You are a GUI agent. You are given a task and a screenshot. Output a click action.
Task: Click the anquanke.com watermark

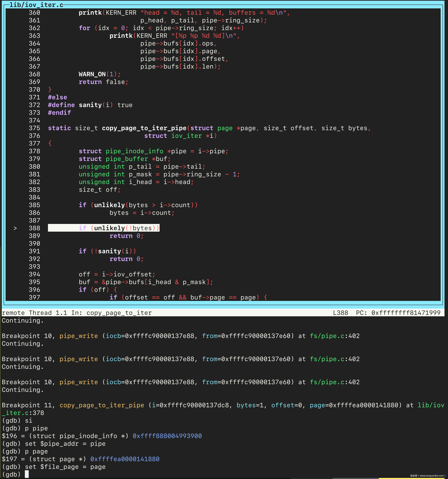pos(427,476)
